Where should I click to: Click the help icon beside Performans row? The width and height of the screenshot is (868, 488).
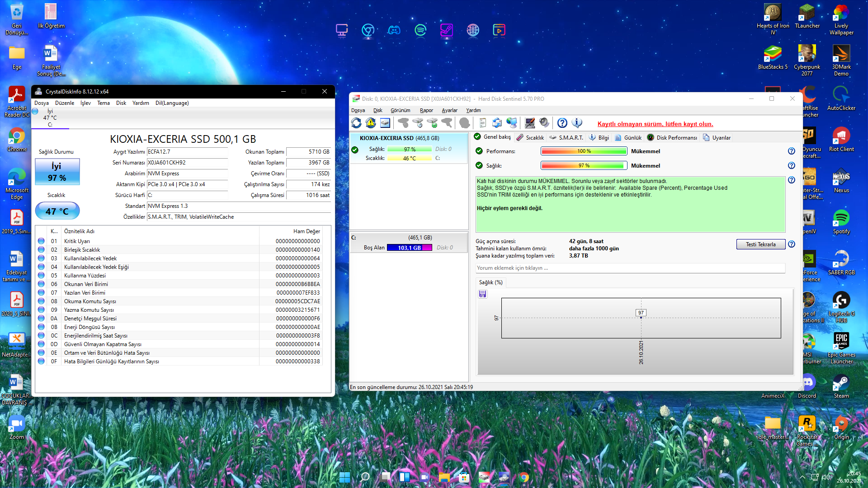[791, 151]
